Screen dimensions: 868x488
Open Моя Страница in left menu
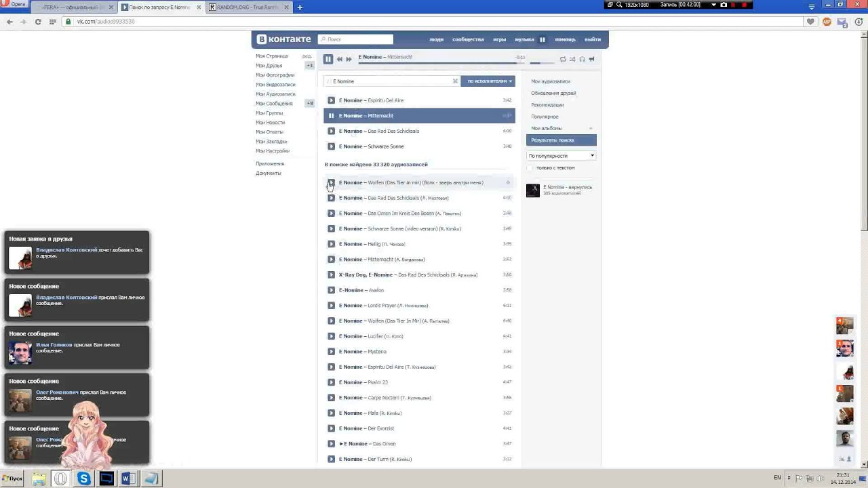tap(272, 56)
